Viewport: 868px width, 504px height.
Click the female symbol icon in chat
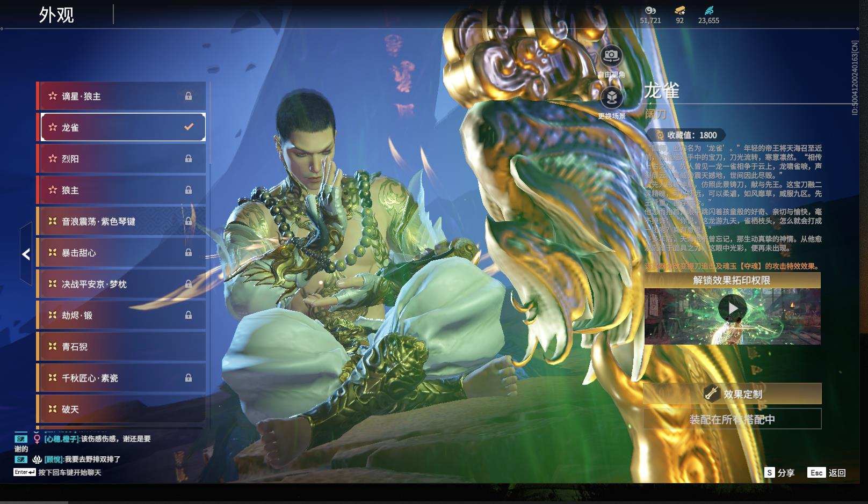(37, 439)
